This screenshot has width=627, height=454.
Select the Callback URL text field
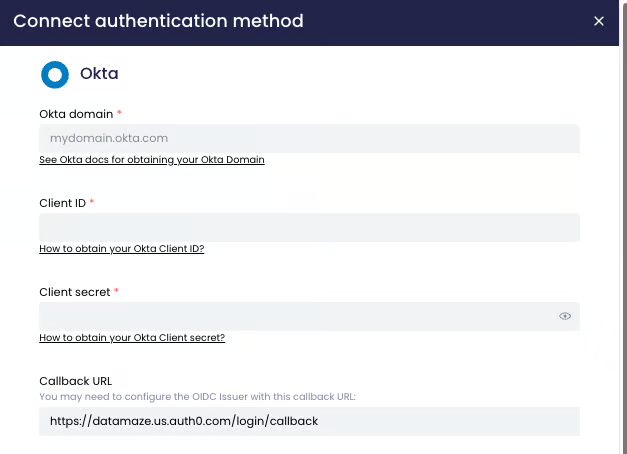click(x=309, y=421)
